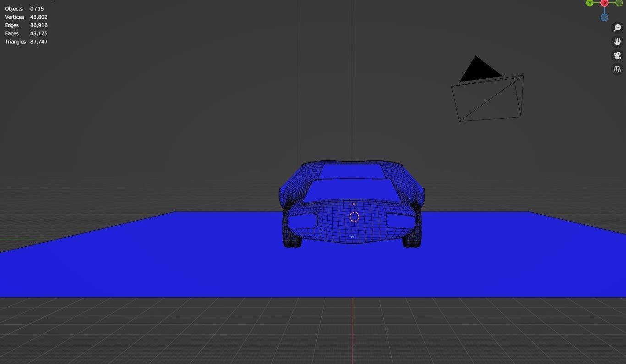Select the wireframe camera object in the viewport
This screenshot has width=626, height=364.
click(x=488, y=90)
